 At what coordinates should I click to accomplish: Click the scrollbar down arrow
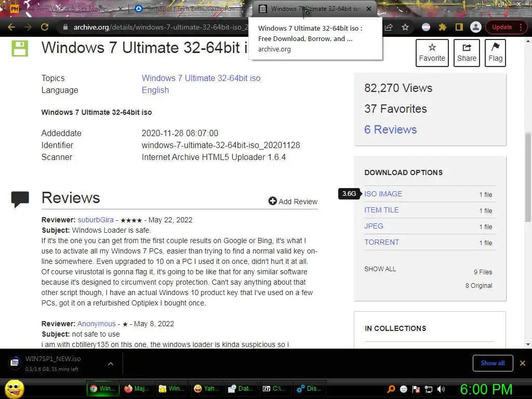point(528,344)
